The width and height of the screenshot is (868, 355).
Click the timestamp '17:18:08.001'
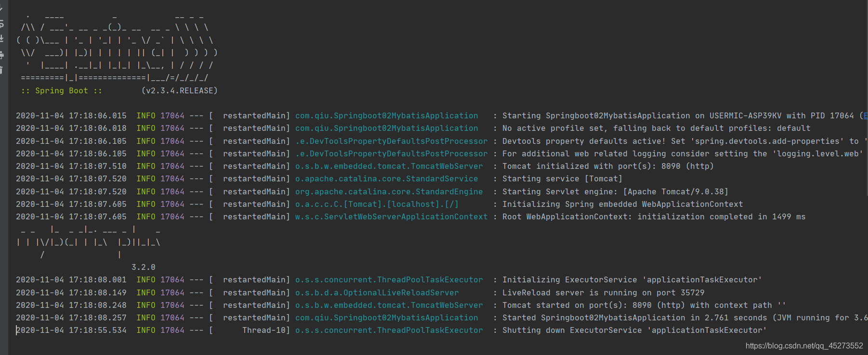[x=98, y=279]
